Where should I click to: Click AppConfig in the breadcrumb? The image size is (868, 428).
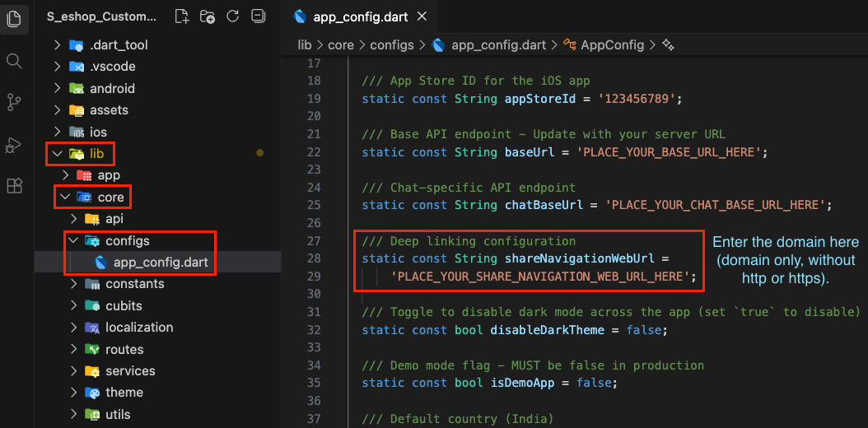(x=612, y=44)
